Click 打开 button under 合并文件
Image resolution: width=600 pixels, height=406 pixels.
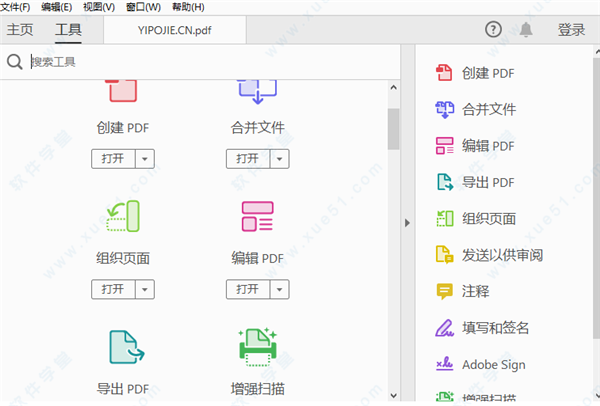(x=248, y=159)
